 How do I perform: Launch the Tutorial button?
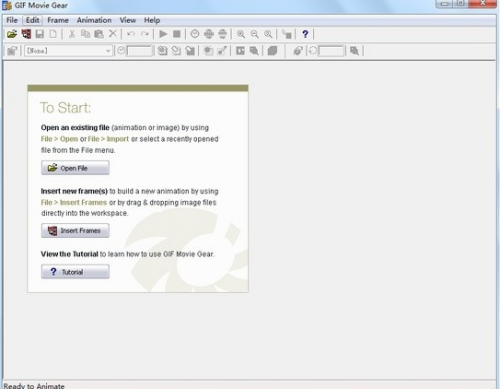(75, 272)
